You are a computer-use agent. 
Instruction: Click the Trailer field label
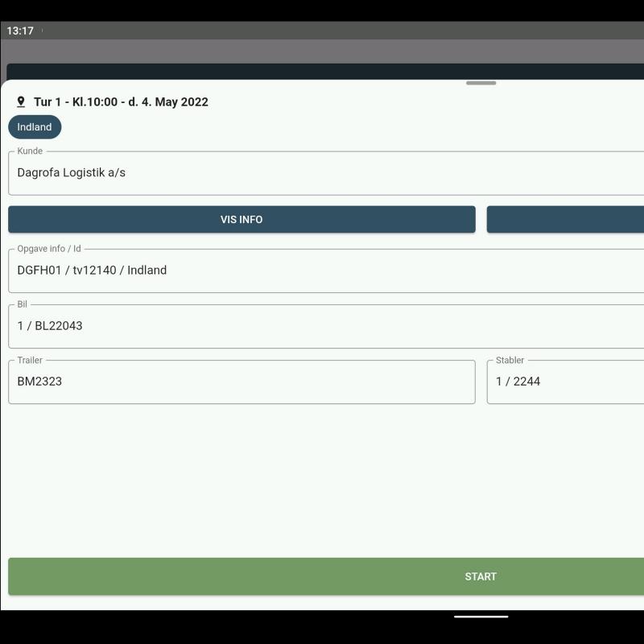coord(30,361)
